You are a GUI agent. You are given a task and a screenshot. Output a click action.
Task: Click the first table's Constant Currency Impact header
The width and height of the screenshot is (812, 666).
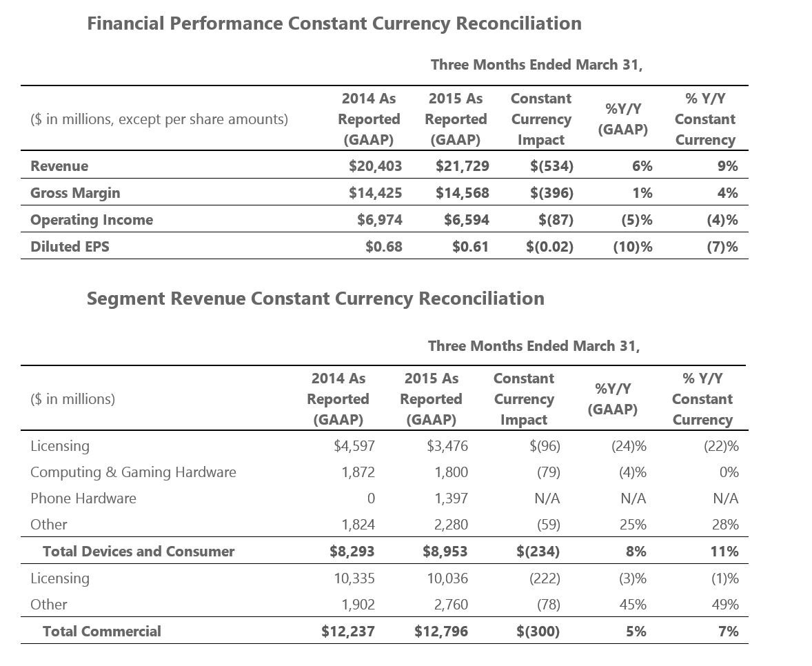541,119
